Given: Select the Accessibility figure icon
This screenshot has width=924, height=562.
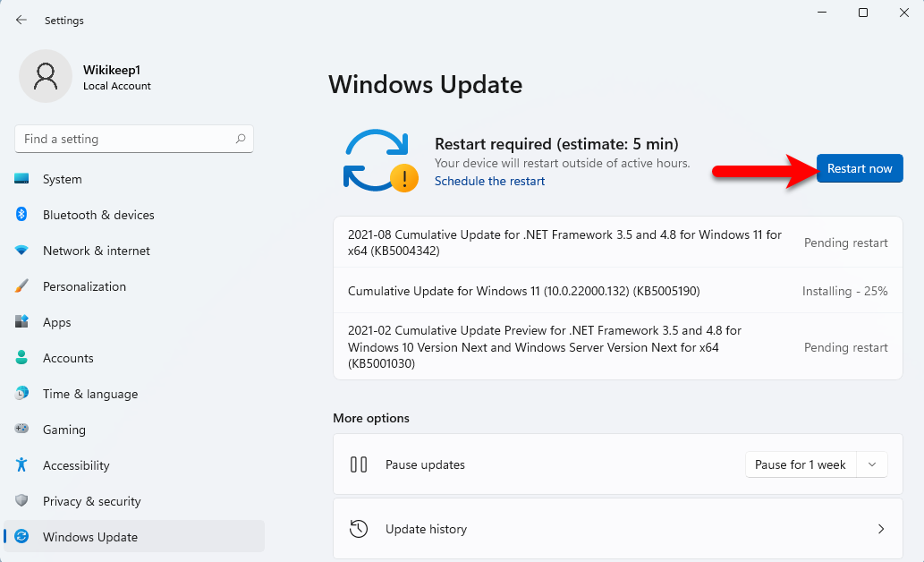Looking at the screenshot, I should pyautogui.click(x=21, y=464).
